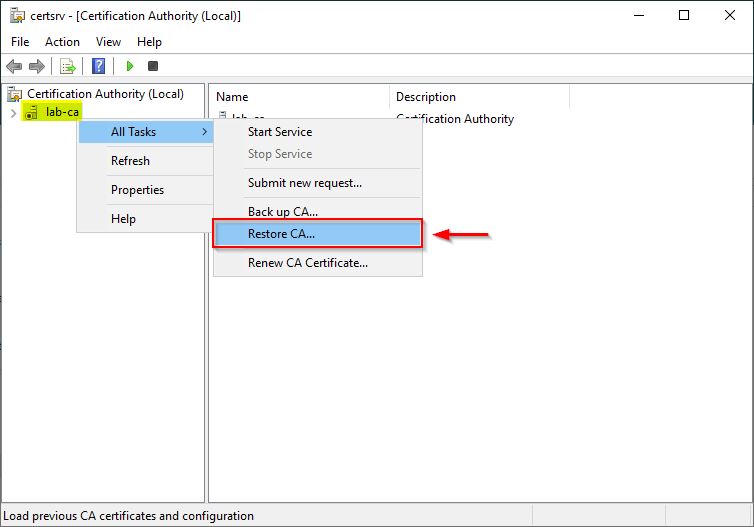Click the lab-ca server icon in tree

tap(32, 113)
